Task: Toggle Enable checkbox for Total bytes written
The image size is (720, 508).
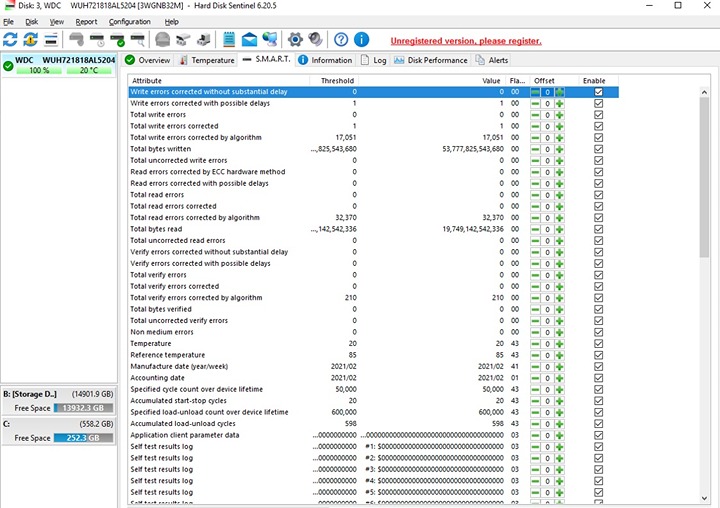Action: (x=598, y=149)
